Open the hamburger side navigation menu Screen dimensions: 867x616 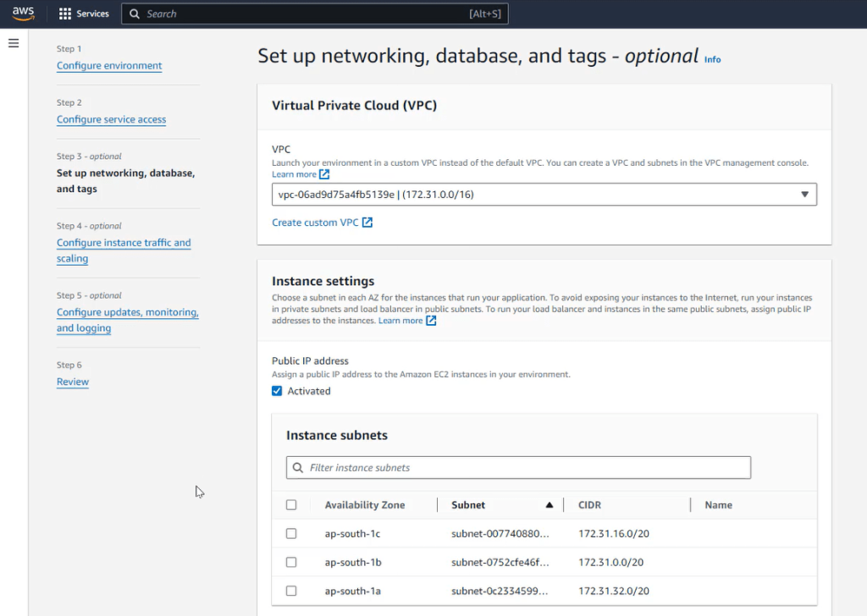pyautogui.click(x=14, y=43)
